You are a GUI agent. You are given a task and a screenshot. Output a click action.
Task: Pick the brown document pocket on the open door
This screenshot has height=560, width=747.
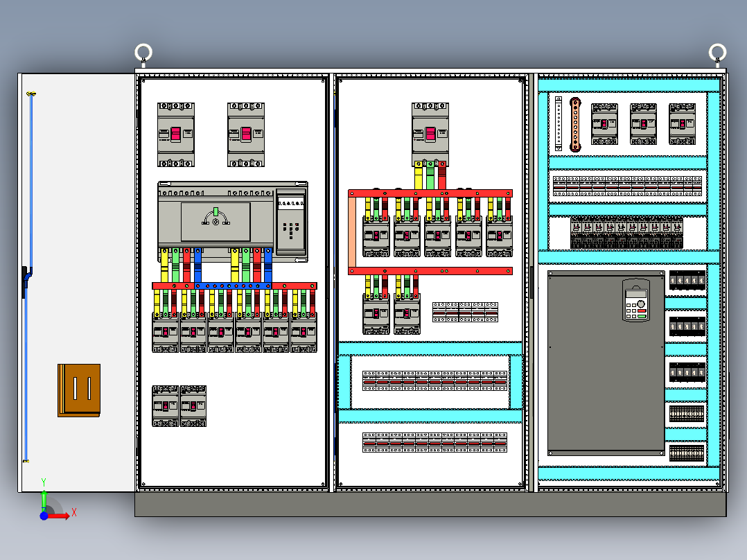pos(79,390)
